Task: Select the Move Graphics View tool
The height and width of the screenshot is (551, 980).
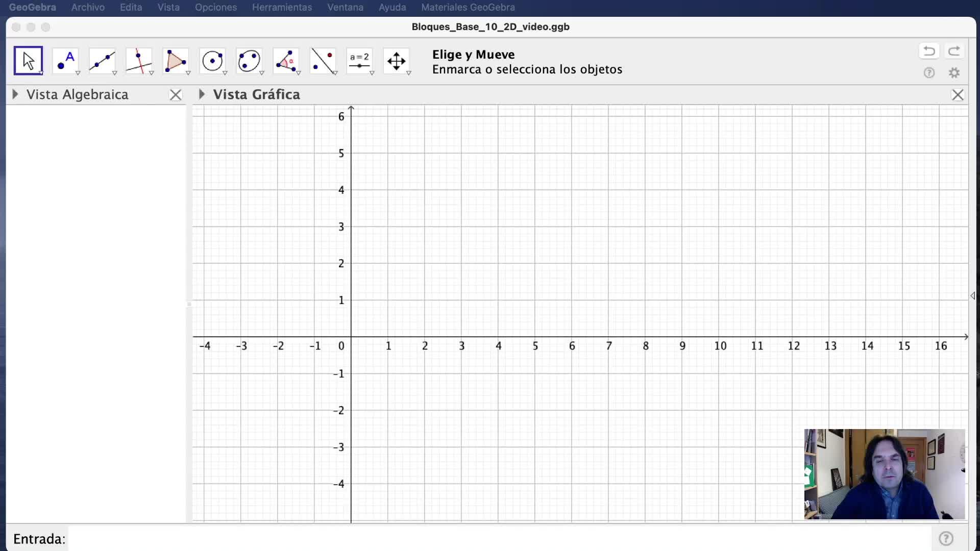Action: point(396,61)
